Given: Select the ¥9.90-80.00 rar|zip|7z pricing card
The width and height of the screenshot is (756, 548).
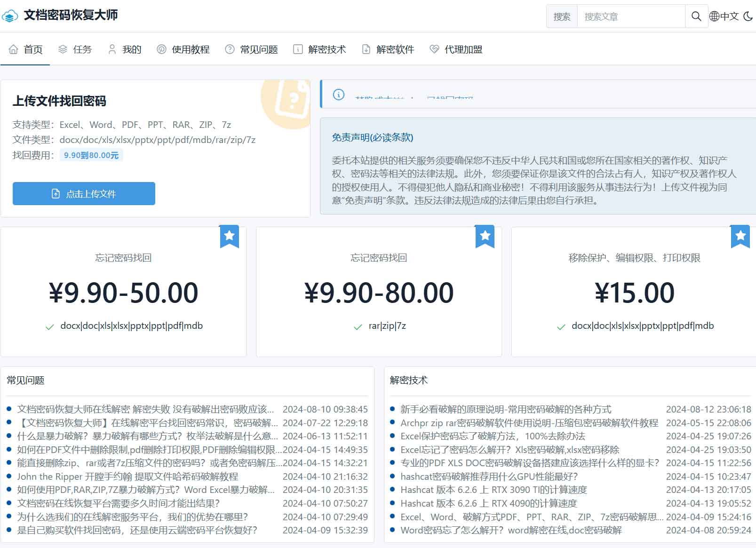Looking at the screenshot, I should [x=379, y=292].
